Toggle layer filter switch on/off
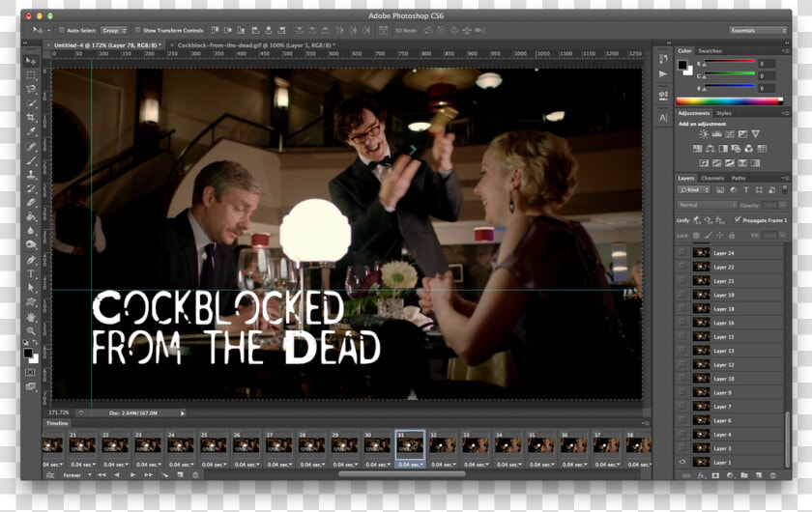The height and width of the screenshot is (512, 812). tap(785, 190)
